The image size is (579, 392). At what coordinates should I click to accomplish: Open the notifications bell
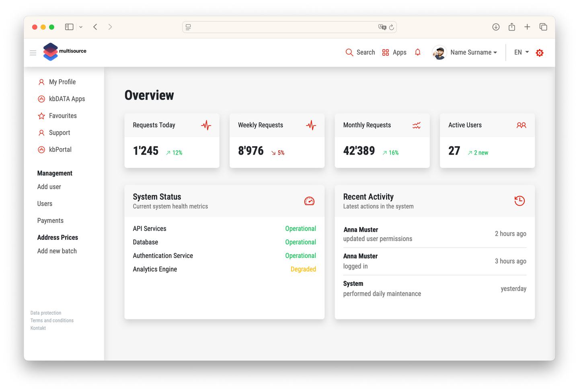tap(418, 52)
